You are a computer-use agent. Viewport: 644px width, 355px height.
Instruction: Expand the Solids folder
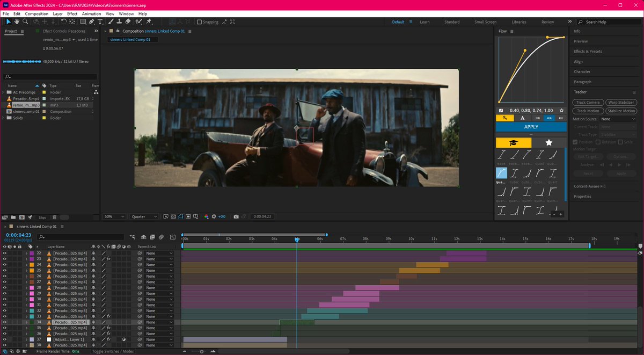click(x=3, y=118)
